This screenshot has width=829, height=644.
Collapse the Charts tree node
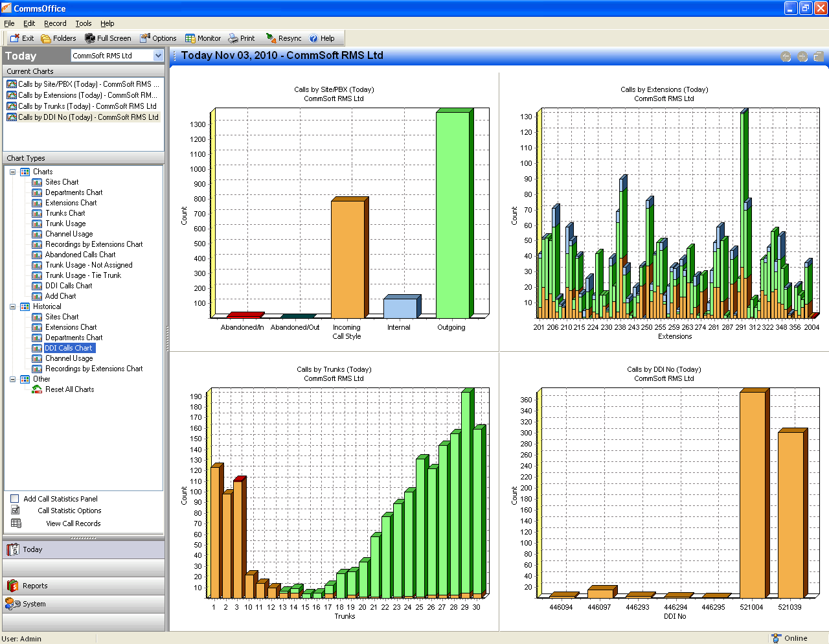tap(12, 172)
